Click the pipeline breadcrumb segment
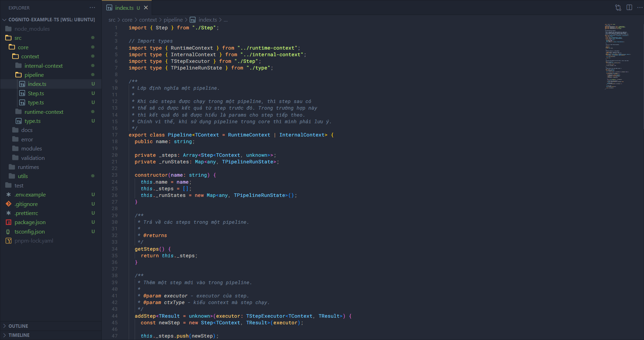The image size is (644, 340). (173, 20)
